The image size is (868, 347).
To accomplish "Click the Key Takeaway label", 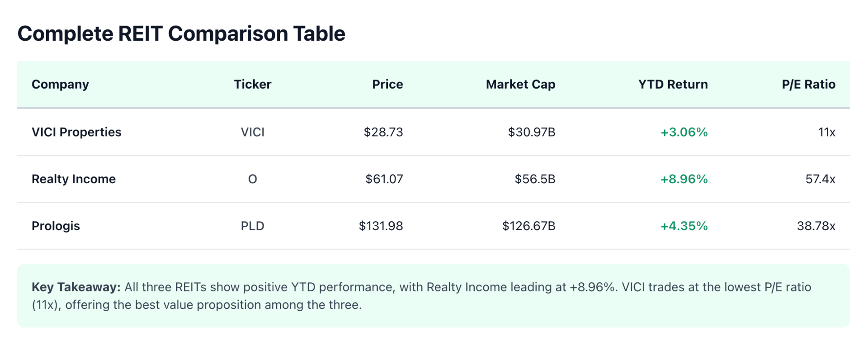I will point(75,287).
